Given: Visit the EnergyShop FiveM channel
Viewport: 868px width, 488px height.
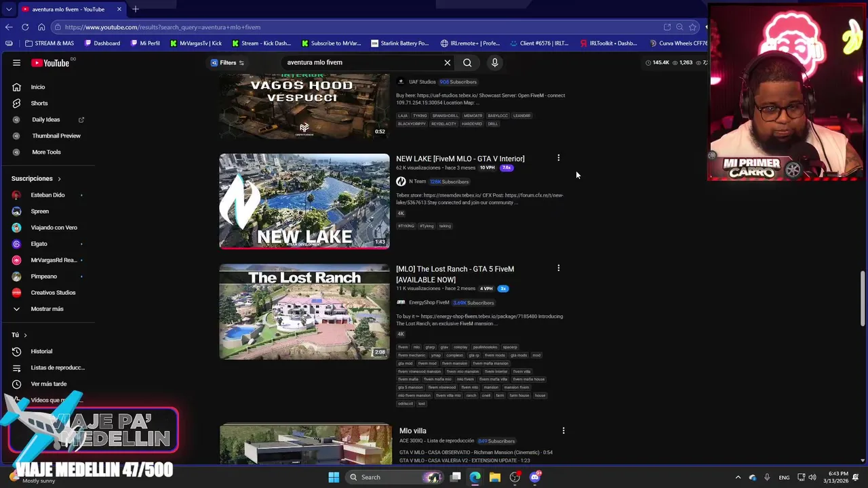Looking at the screenshot, I should click(x=429, y=302).
